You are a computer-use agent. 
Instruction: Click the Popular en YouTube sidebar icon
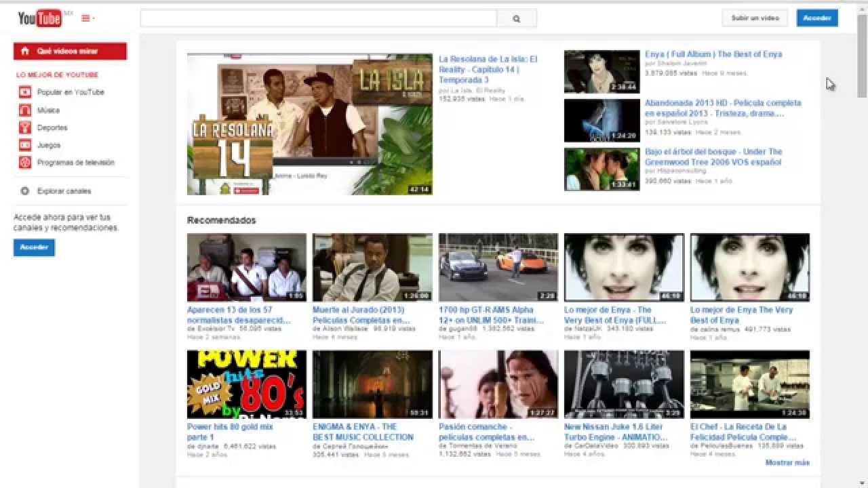[x=25, y=92]
